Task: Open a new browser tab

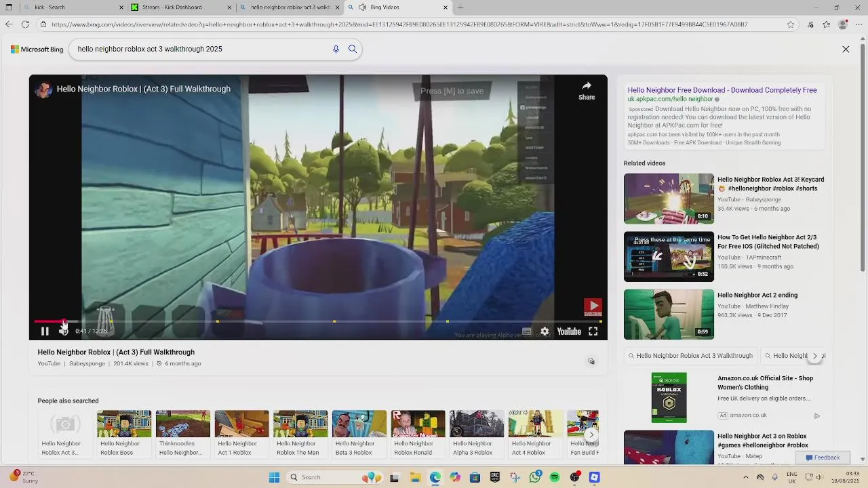Action: (460, 7)
